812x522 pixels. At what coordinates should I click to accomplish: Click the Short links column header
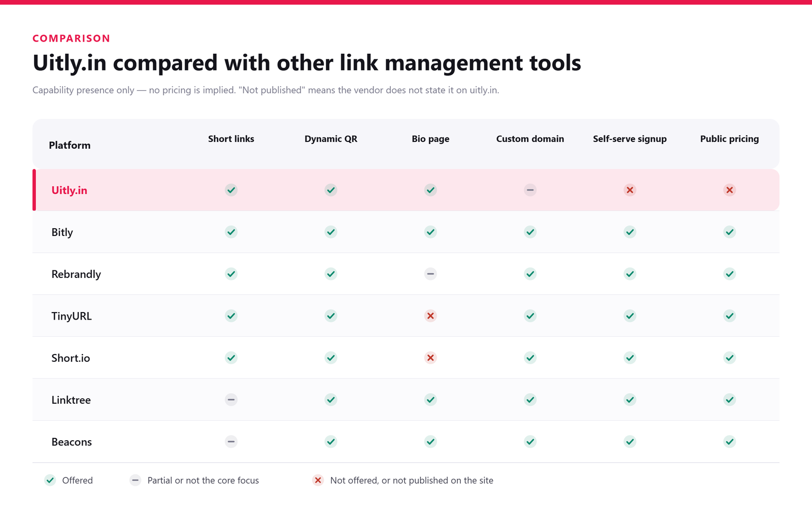231,139
